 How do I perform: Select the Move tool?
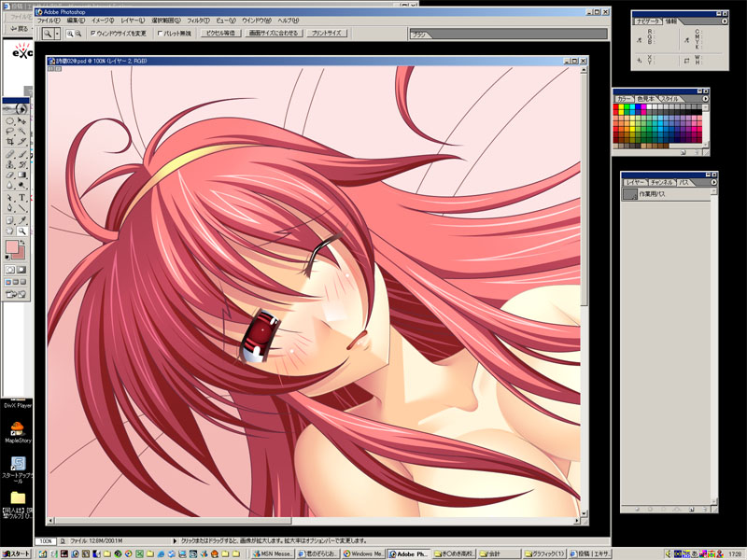(x=21, y=120)
